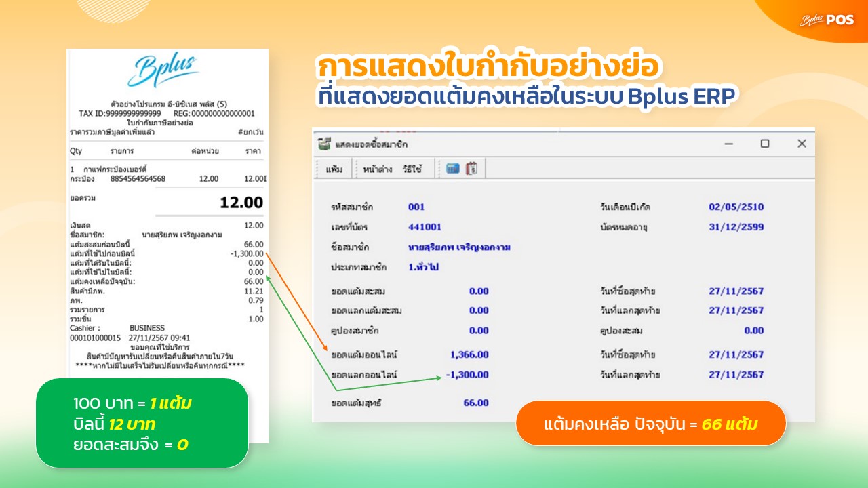Click the คูปองสะสม value 0.00
This screenshot has height=488, width=868.
click(x=753, y=331)
